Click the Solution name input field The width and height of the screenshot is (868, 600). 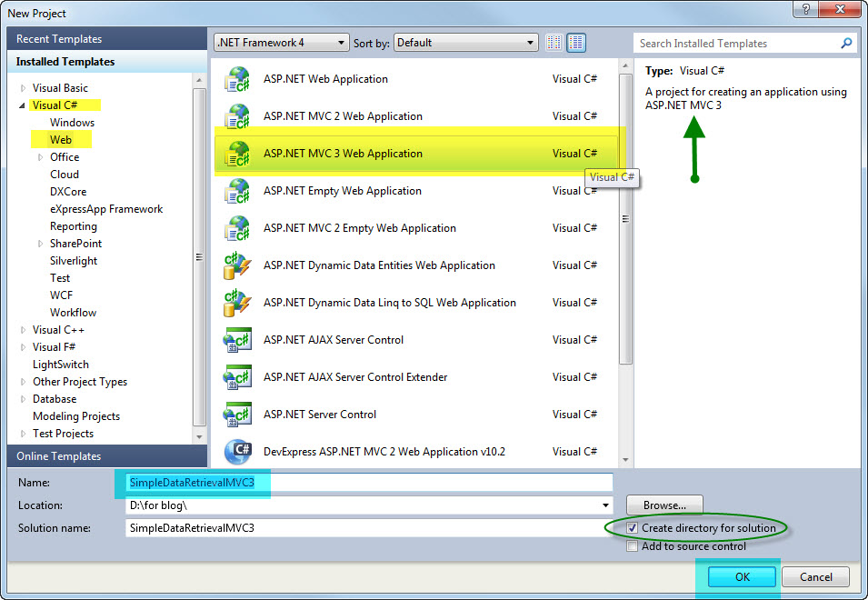369,528
